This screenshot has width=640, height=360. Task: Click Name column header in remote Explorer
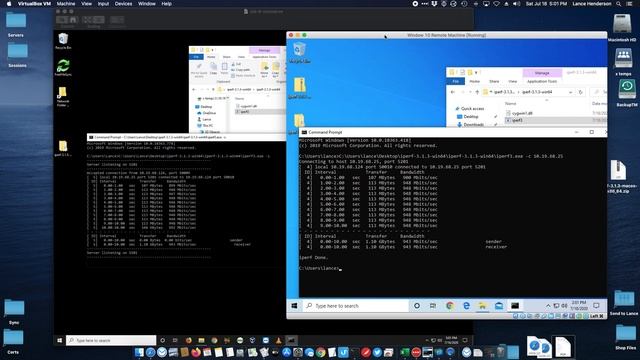click(511, 104)
